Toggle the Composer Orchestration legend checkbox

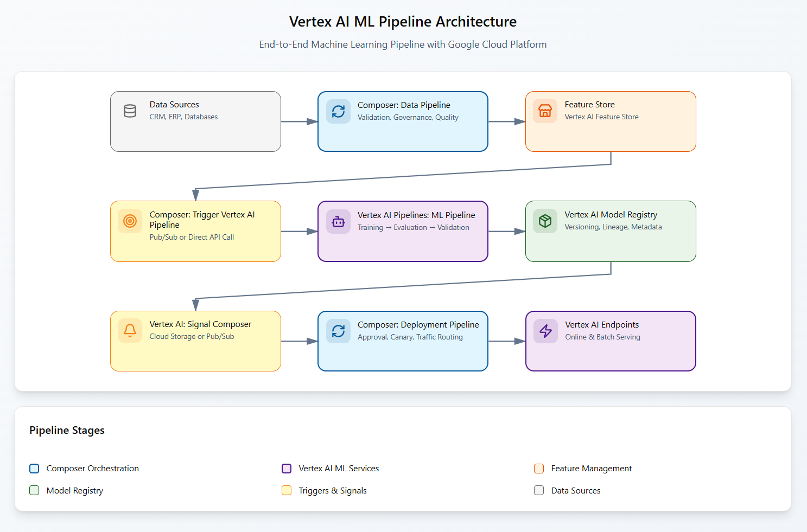[34, 468]
